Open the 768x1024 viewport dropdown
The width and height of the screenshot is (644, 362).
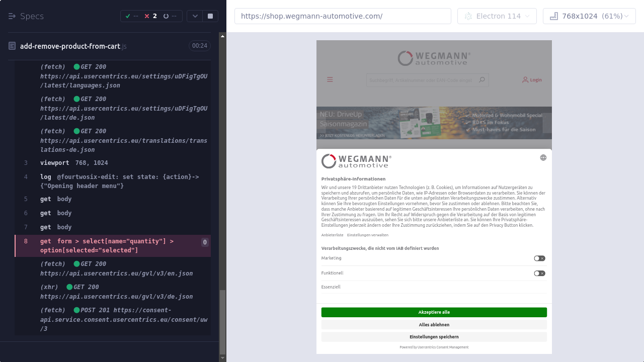click(x=589, y=16)
